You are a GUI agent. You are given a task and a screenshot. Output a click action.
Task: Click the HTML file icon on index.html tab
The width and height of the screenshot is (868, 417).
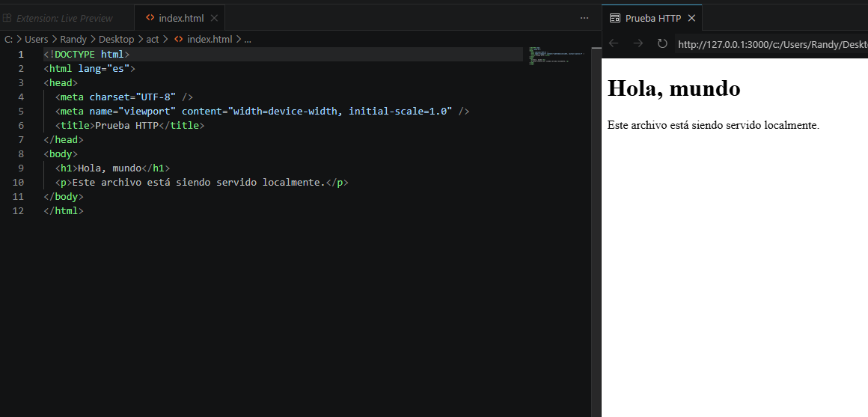[x=150, y=18]
